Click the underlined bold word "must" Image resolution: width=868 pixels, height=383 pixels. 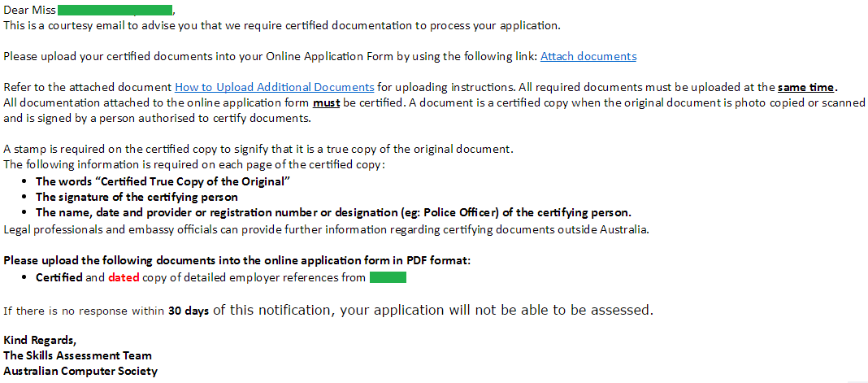coord(326,102)
